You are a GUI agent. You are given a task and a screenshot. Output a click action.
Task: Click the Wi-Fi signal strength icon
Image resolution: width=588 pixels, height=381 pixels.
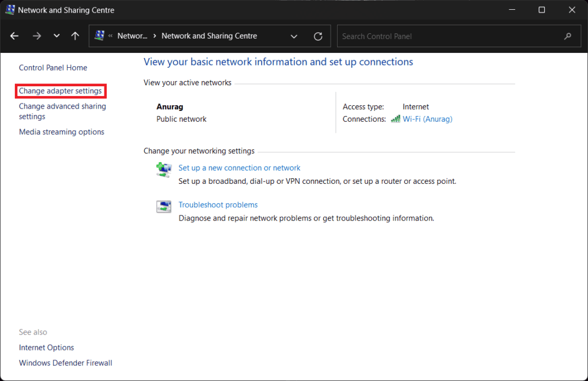click(396, 119)
